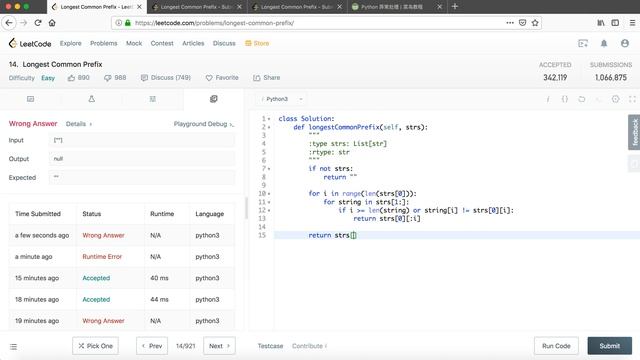
Task: Open the Problems menu item
Action: pos(104,43)
